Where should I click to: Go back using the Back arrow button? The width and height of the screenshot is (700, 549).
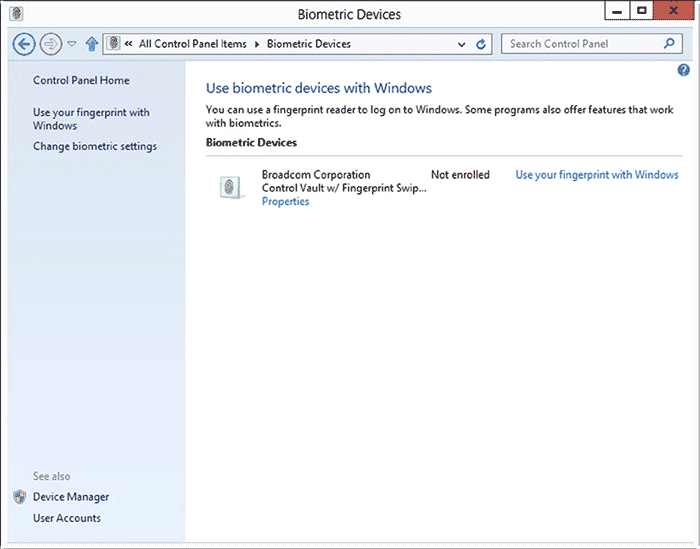(x=25, y=44)
